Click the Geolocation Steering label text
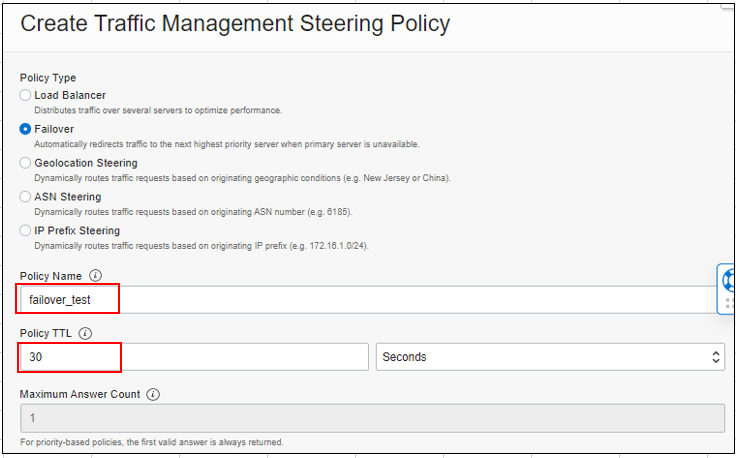Screen dimensions: 736x458 click(86, 163)
